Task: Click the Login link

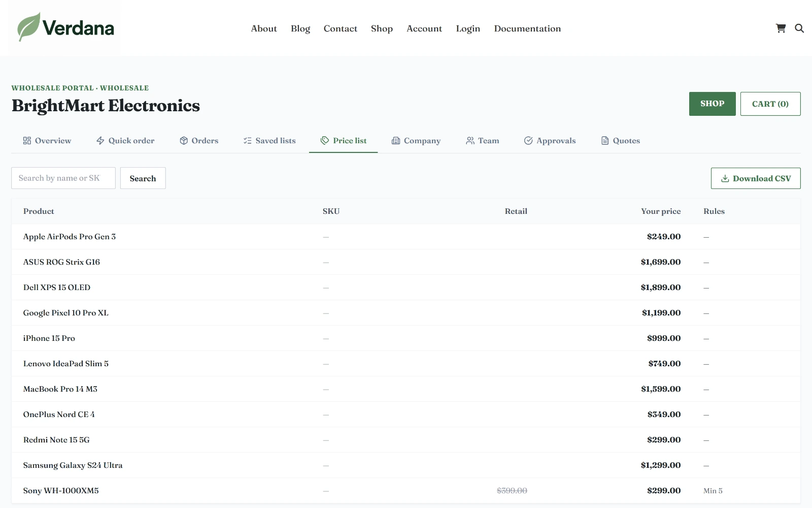Action: (468, 28)
